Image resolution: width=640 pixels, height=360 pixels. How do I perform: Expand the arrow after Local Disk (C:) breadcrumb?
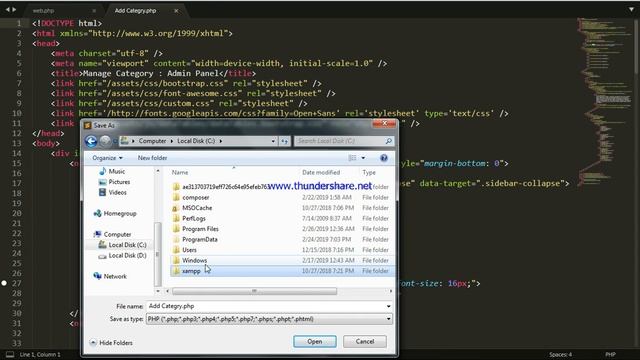tap(221, 141)
